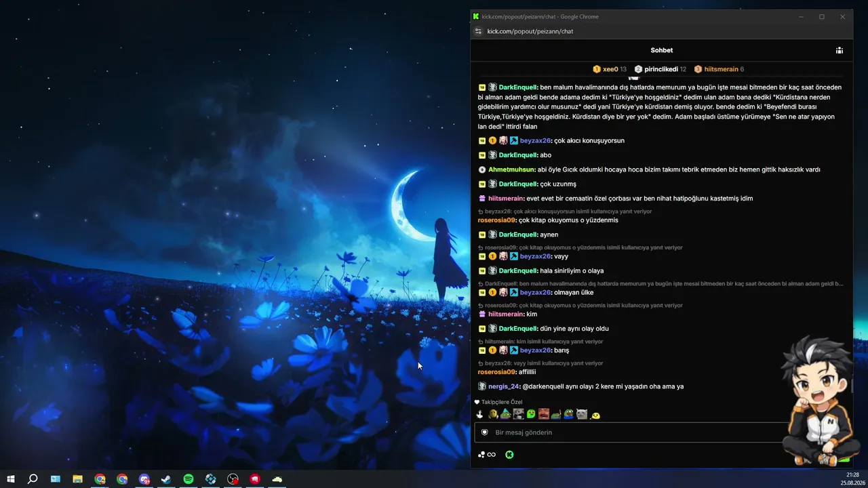The image size is (868, 488).
Task: Jump to reply reference 'hiitsmerain: kim isimli kullanıcıya'
Action: [540, 342]
